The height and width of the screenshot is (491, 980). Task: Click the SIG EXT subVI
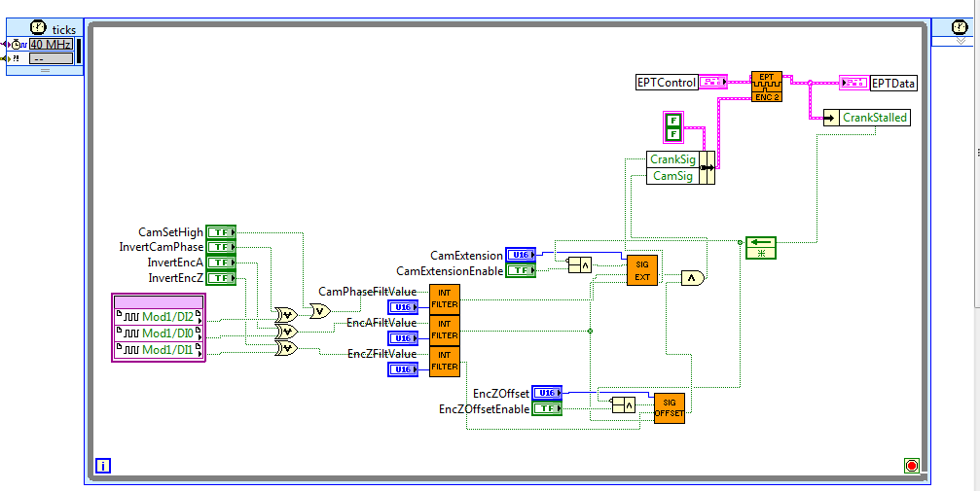click(x=642, y=270)
